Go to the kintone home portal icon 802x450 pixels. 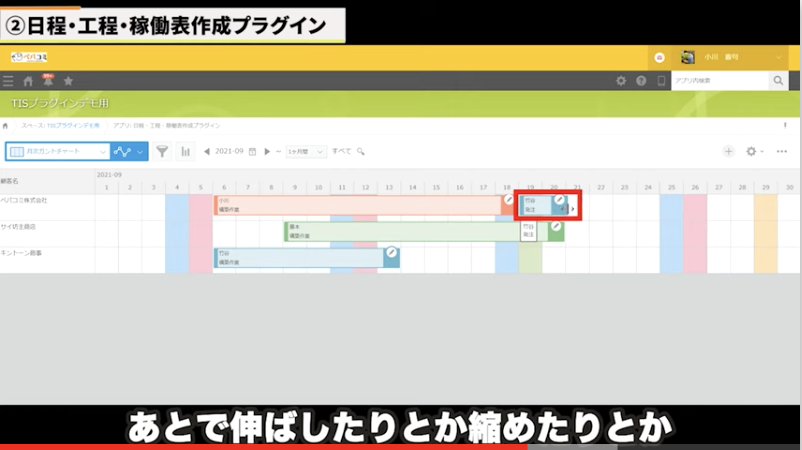coord(28,81)
